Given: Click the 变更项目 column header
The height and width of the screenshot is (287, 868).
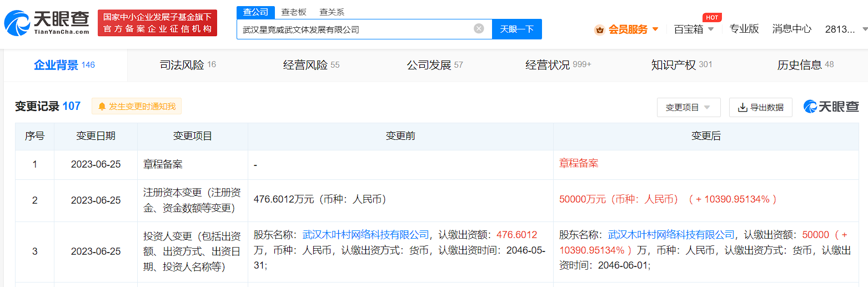Looking at the screenshot, I should tap(192, 136).
